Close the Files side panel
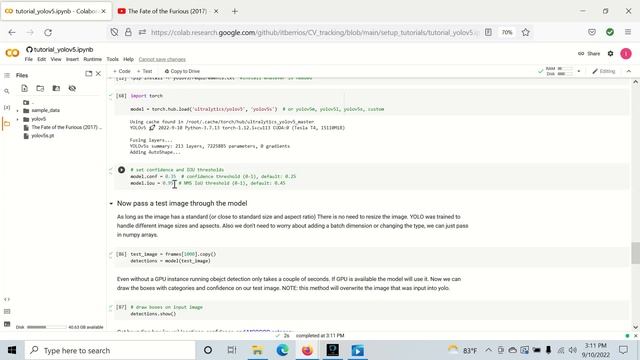This screenshot has height=360, width=640. click(98, 74)
